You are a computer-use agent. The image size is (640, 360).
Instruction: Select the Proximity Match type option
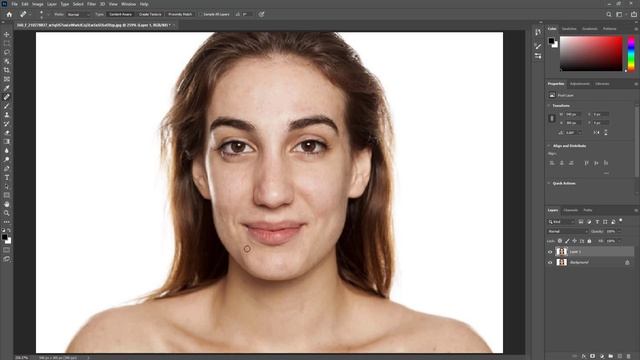click(180, 14)
